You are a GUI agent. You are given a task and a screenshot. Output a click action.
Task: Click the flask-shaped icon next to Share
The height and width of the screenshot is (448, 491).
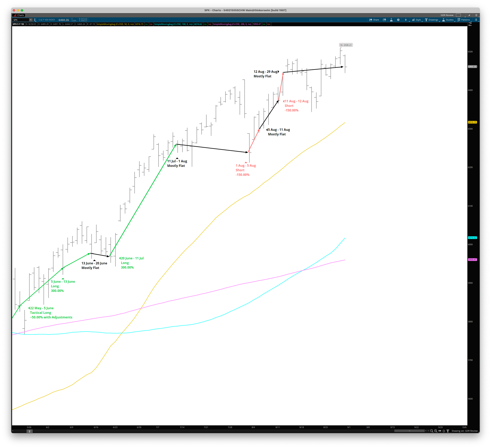pyautogui.click(x=391, y=20)
